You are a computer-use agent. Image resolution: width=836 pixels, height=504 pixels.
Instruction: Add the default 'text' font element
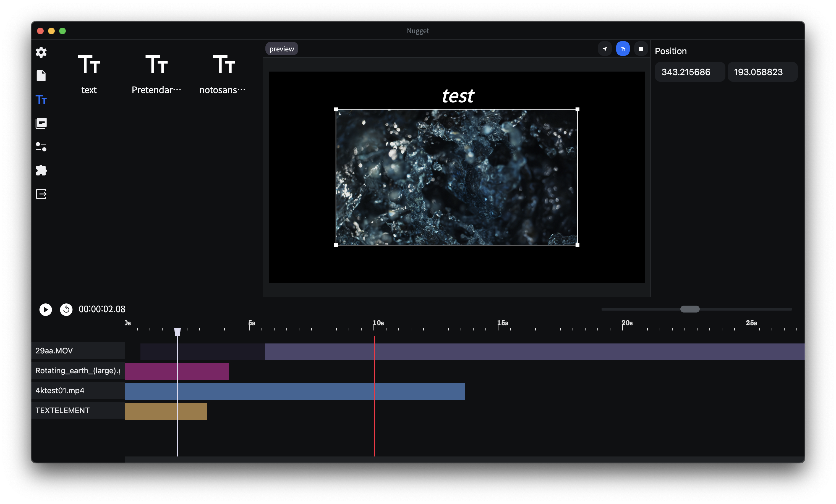89,74
